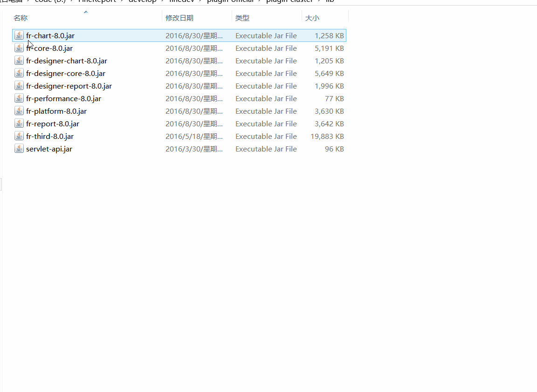Sort the list by 类型 column
537x392 pixels.
[x=242, y=18]
